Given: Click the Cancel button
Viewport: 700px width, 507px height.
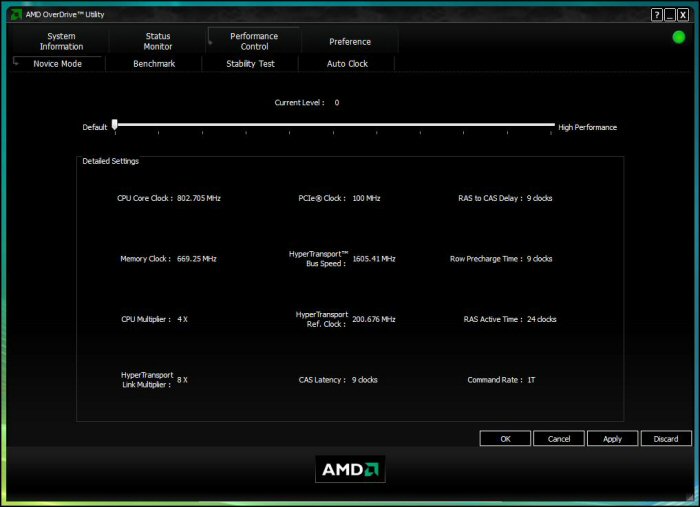Looking at the screenshot, I should (x=558, y=439).
